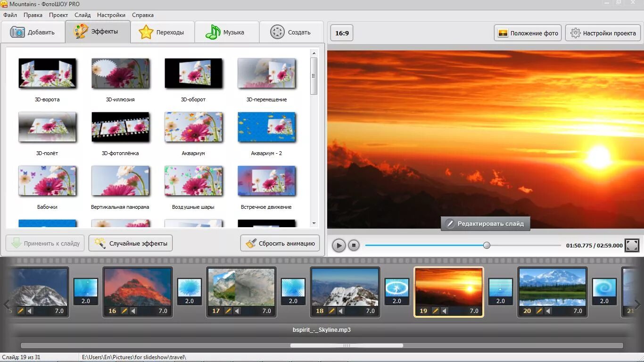Open the Проект menu
The height and width of the screenshot is (362, 644).
(58, 15)
